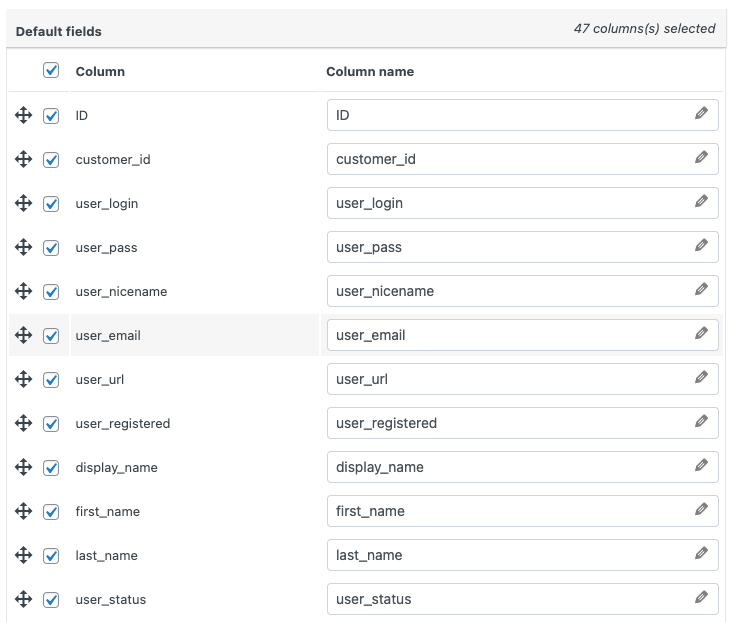Click the move handle for the user_email row
The image size is (736, 622).
point(23,335)
